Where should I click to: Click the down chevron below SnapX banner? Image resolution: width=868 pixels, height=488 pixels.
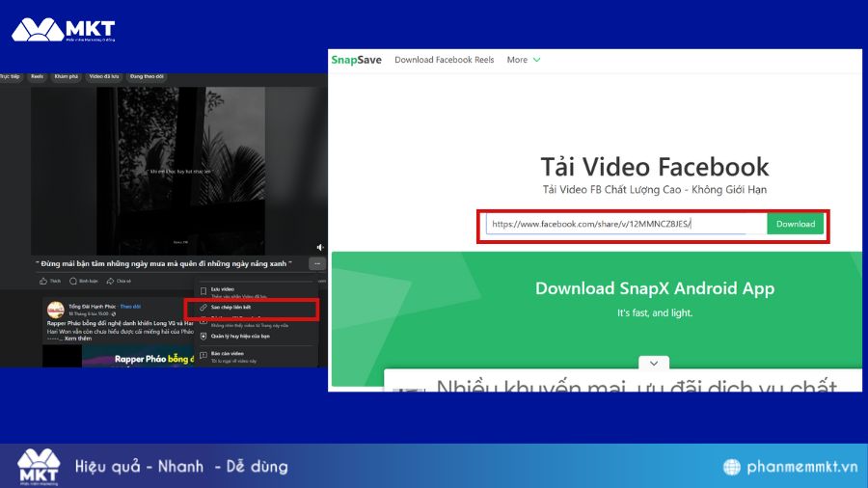pos(654,363)
